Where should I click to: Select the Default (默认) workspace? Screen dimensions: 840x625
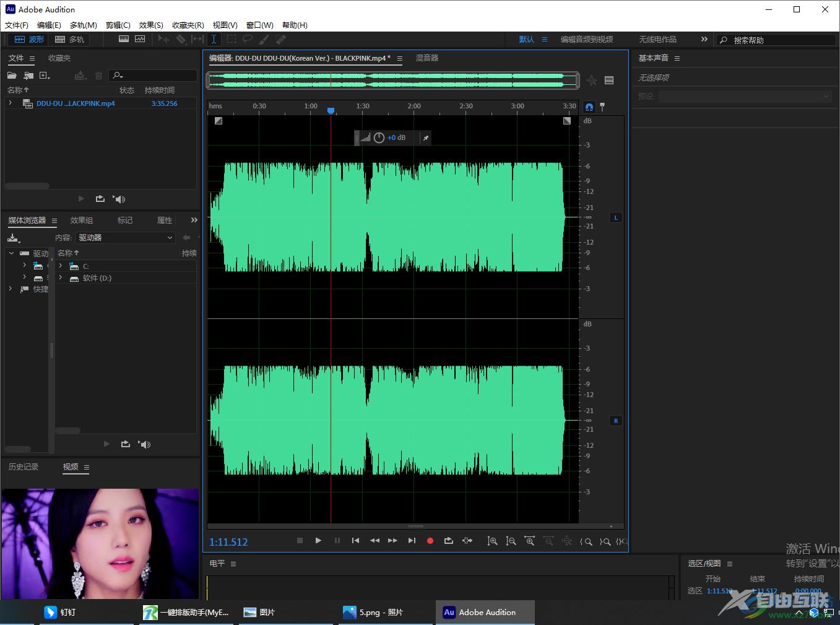tap(527, 40)
